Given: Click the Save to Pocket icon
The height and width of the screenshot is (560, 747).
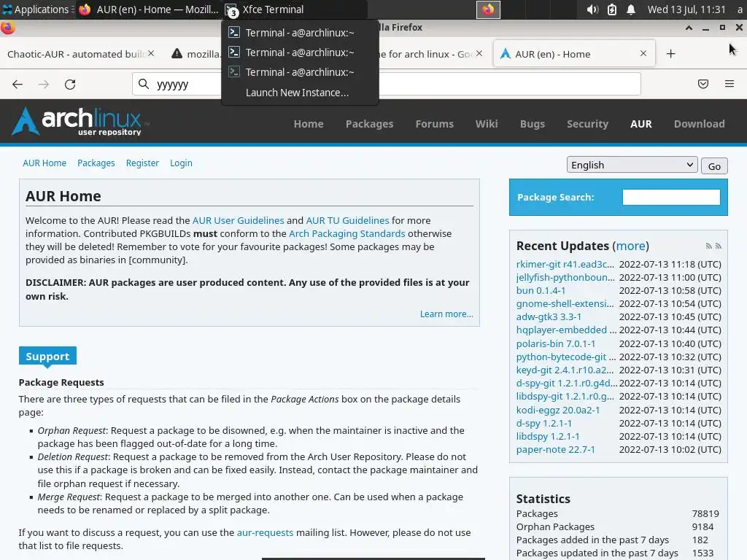Looking at the screenshot, I should [703, 85].
